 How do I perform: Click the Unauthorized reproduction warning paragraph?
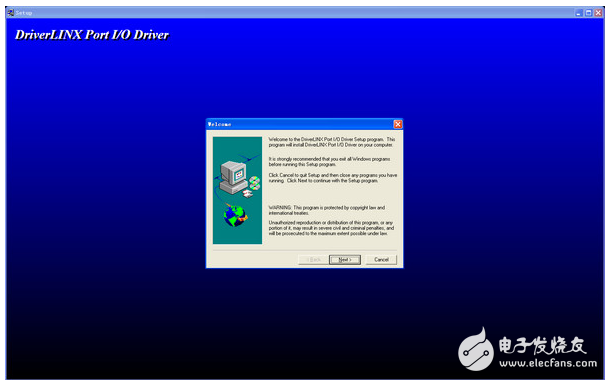[331, 228]
